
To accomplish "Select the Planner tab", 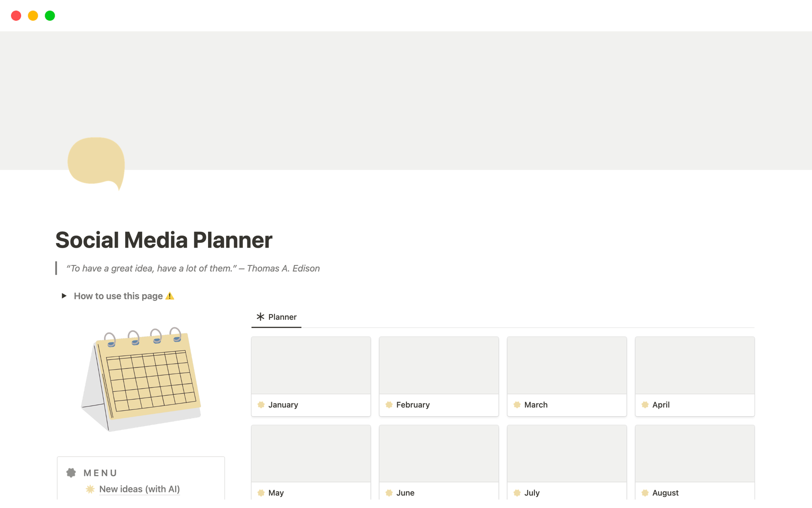I will pyautogui.click(x=277, y=317).
